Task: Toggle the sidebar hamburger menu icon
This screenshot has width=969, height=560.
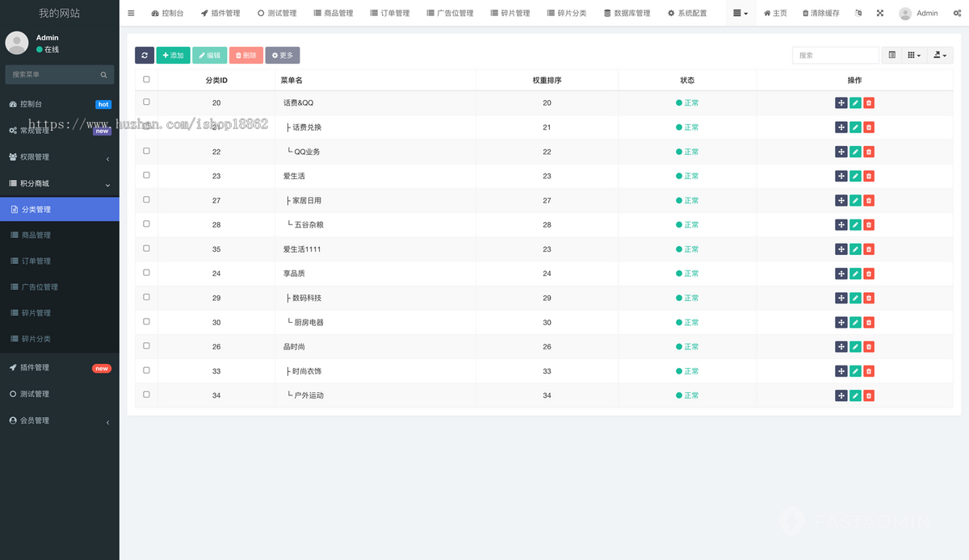Action: coord(131,13)
